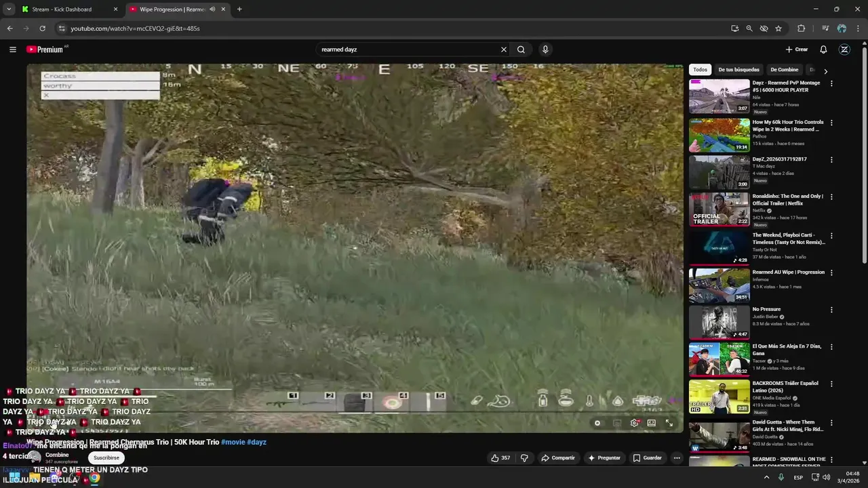Click the URL address bar
Screen dimensions: 868x488
tap(393, 28)
